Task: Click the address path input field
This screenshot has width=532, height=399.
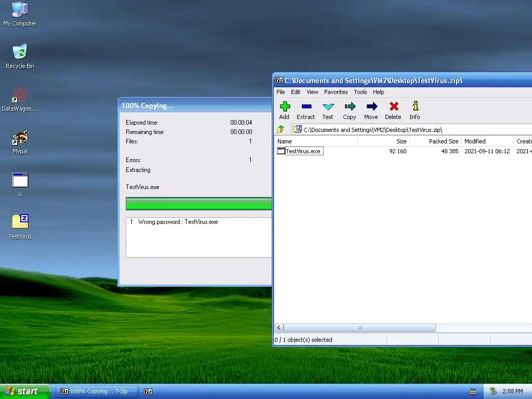Action: pyautogui.click(x=411, y=129)
